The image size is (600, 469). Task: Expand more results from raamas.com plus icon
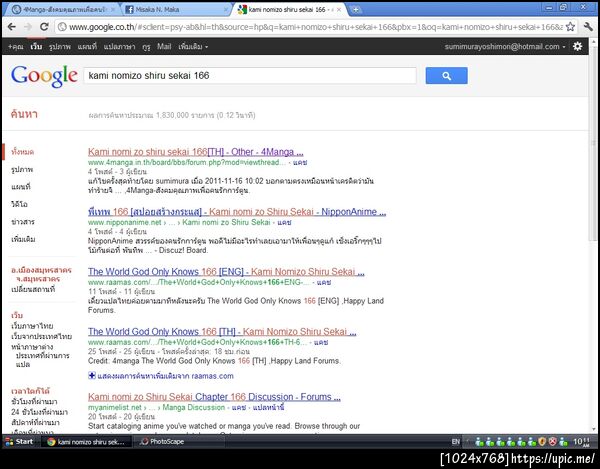pyautogui.click(x=92, y=375)
